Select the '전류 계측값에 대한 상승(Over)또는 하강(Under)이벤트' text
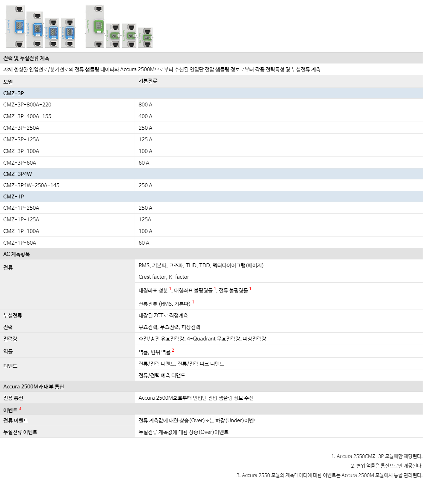This screenshot has width=423, height=504. [x=198, y=420]
